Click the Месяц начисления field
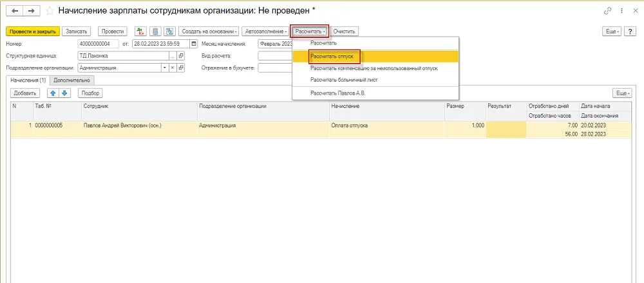 point(275,44)
